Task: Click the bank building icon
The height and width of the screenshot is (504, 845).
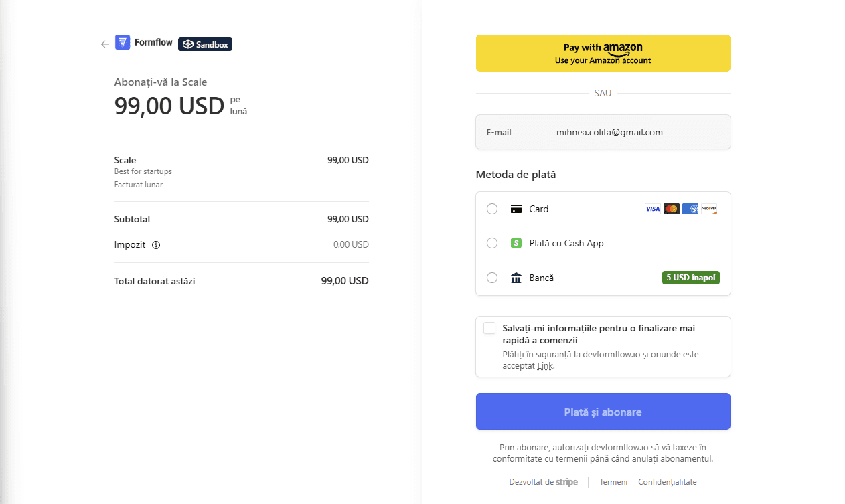Action: click(516, 278)
